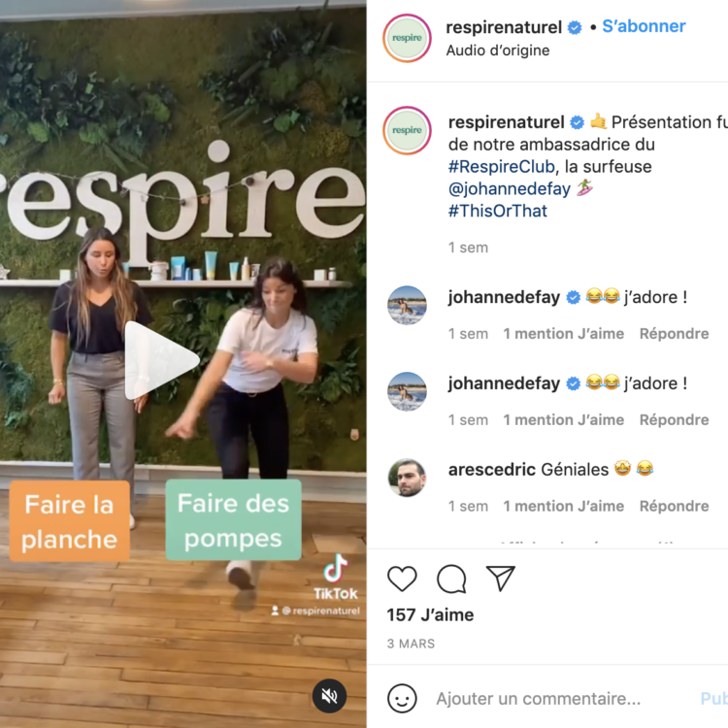Open the #RespireClub hashtag
The height and width of the screenshot is (728, 728).
tap(502, 167)
